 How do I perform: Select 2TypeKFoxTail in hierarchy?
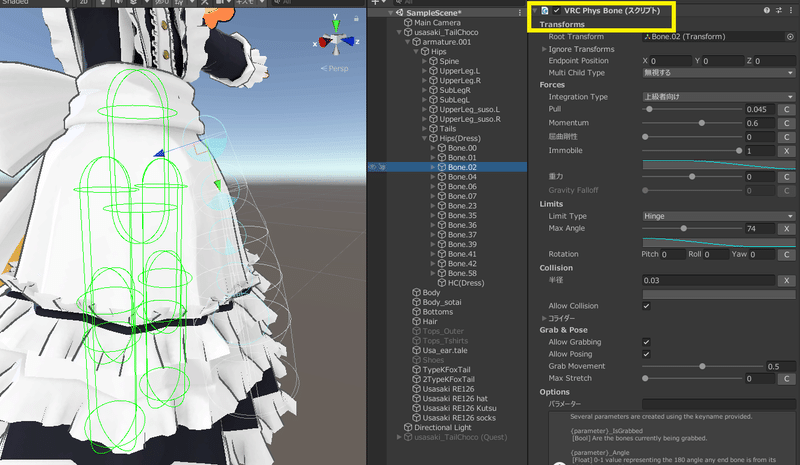tap(448, 379)
